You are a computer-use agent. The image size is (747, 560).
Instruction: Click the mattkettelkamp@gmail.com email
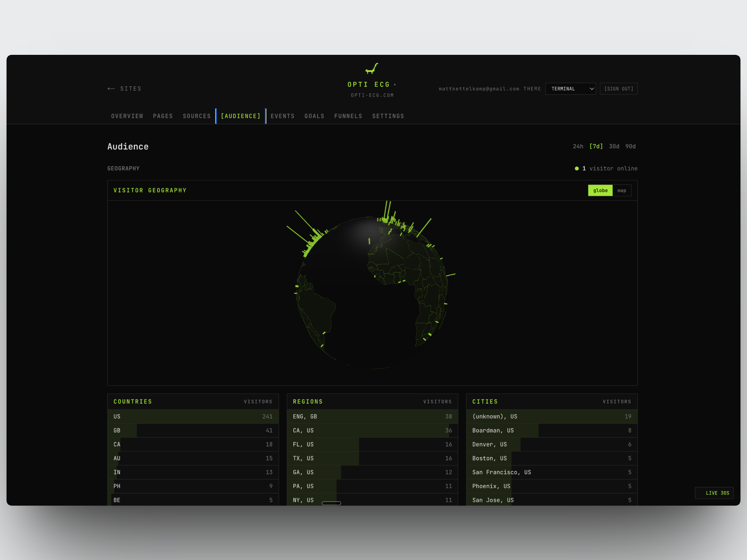479,89
